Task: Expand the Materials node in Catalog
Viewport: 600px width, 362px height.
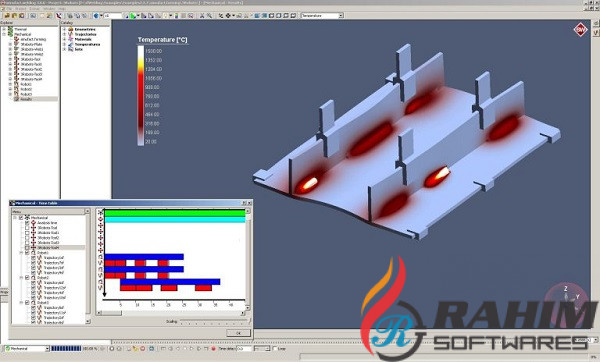Action: 64,39
